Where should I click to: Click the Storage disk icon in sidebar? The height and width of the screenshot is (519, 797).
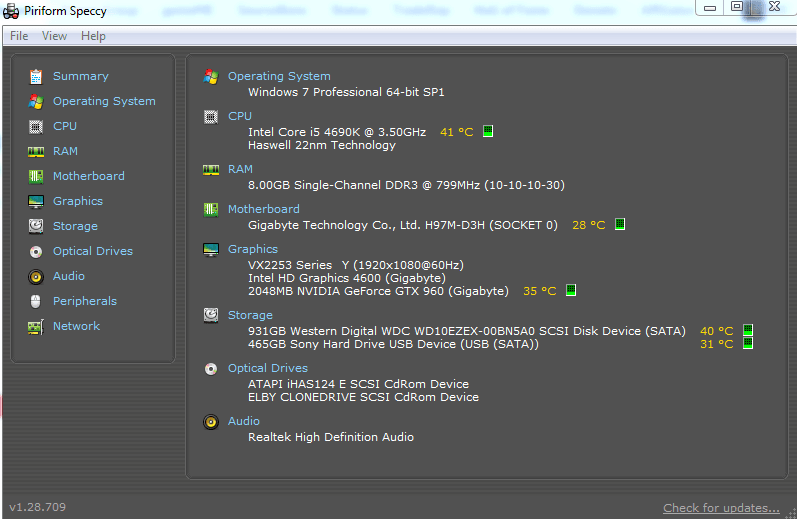coord(36,226)
